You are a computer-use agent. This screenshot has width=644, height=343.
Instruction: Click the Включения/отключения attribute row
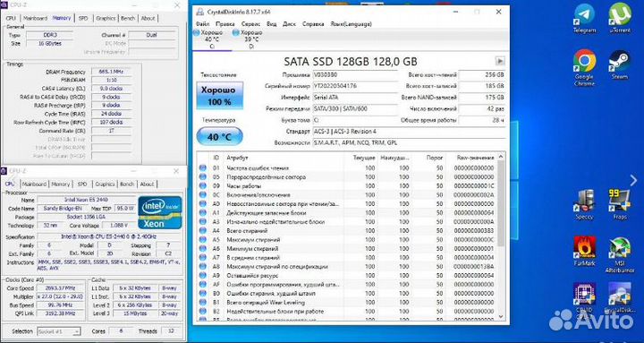[347, 195]
